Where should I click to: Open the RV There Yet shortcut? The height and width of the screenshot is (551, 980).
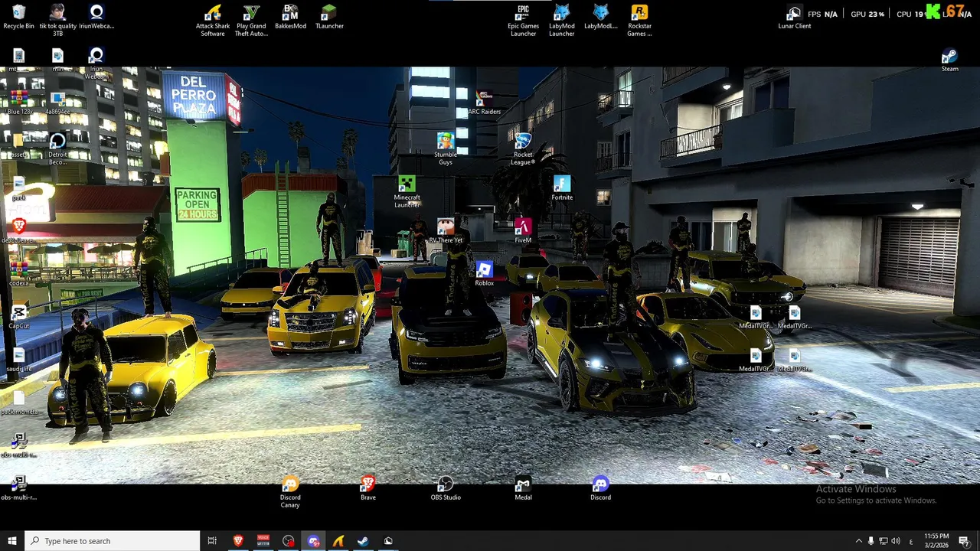445,231
